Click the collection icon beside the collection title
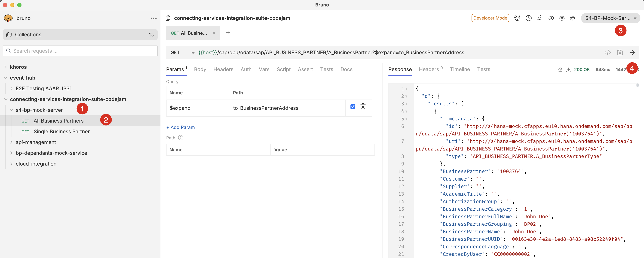Screen dimensions: 644x258 (x=168, y=18)
